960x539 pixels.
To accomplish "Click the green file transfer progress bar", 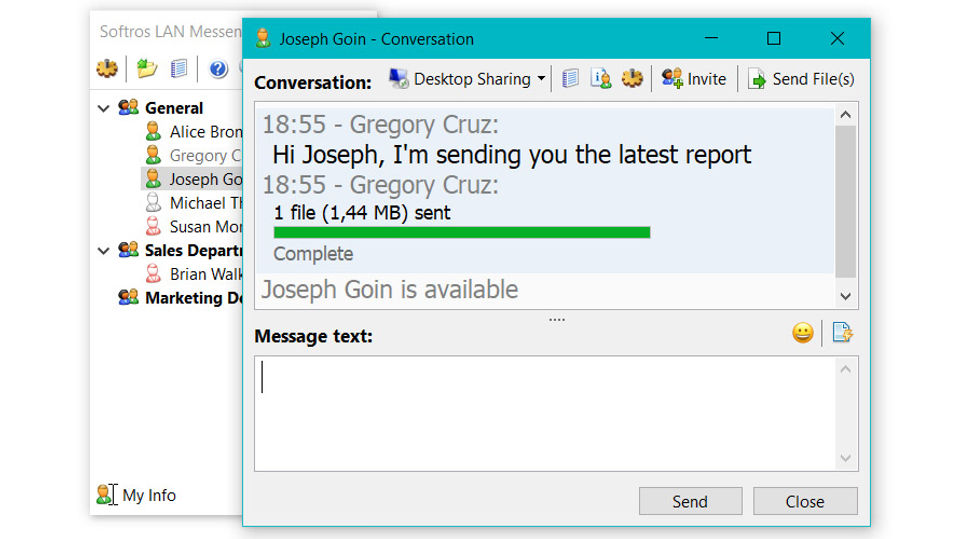I will (462, 232).
